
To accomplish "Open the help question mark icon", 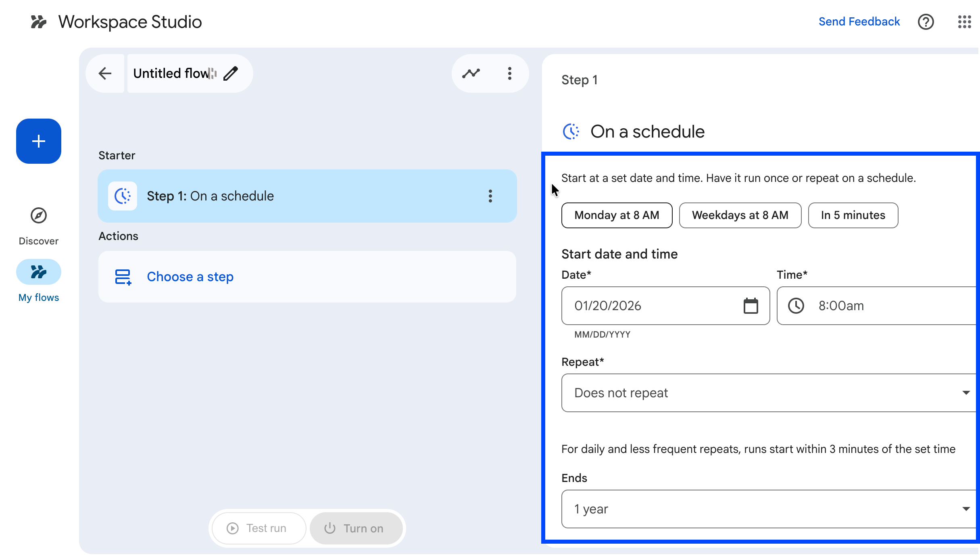I will click(x=926, y=22).
